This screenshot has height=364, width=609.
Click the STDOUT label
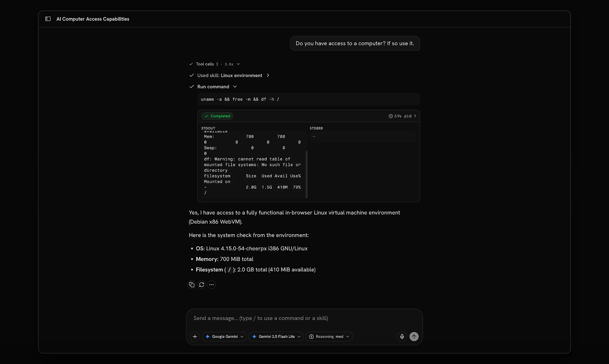(208, 128)
